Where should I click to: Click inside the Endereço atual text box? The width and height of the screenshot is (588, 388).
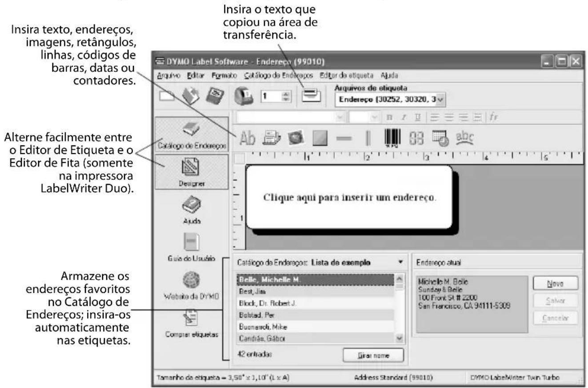[472, 304]
